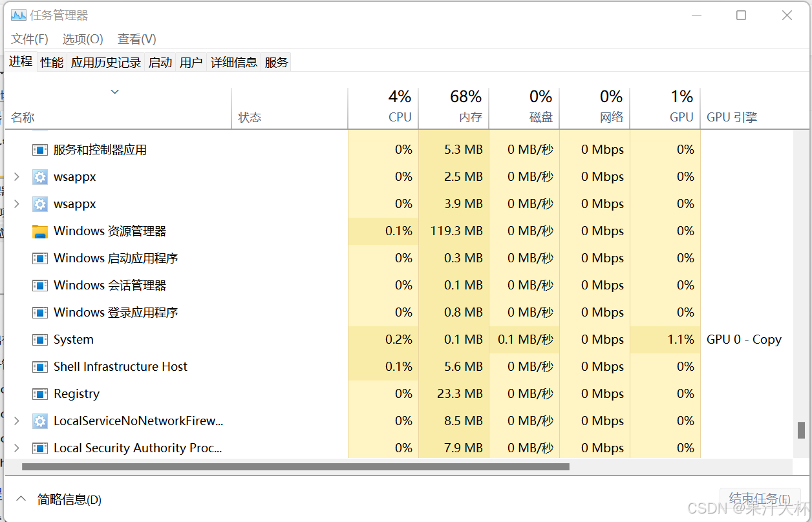
Task: Click the horizontal scrollbar thumb
Action: (295, 466)
